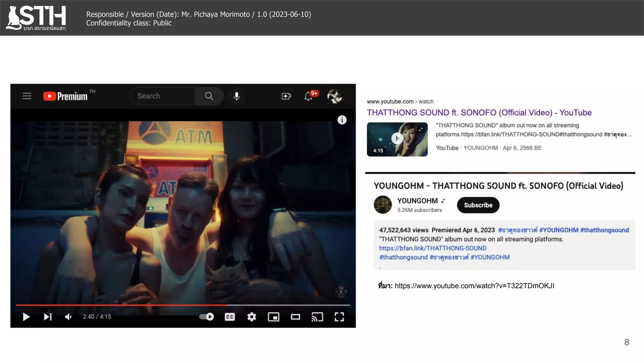
Task: Open the notifications bell
Action: coord(308,96)
